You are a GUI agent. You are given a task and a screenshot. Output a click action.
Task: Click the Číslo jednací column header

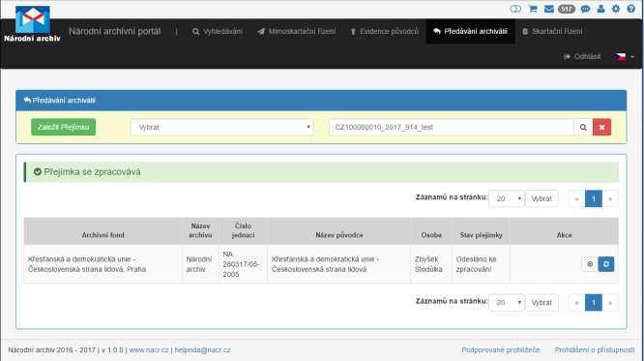coord(243,230)
